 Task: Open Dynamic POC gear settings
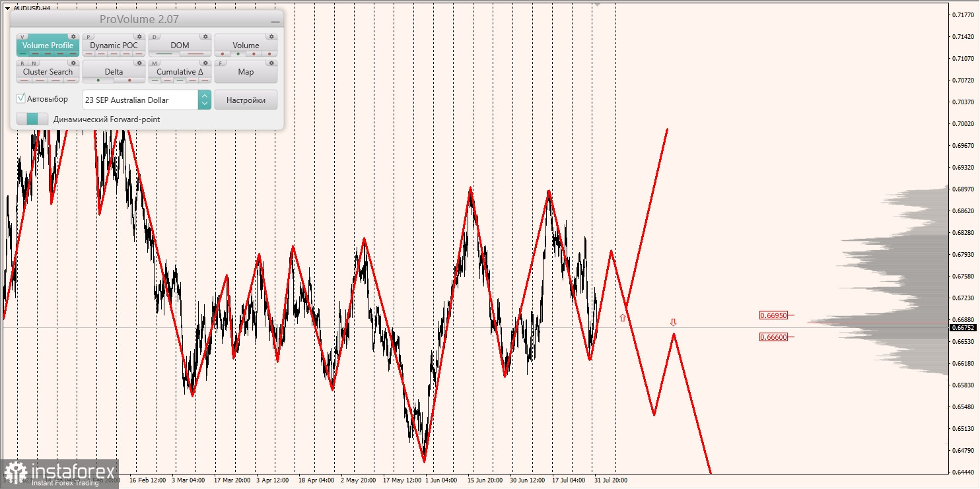(139, 37)
